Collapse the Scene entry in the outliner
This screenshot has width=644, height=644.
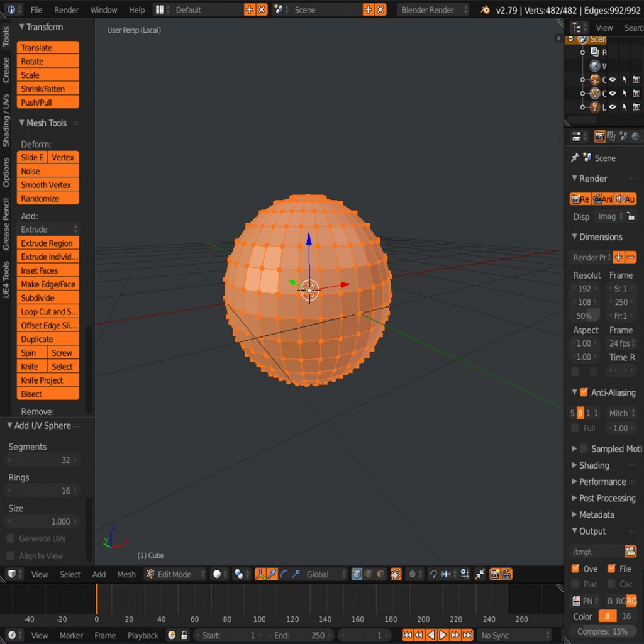pos(570,38)
